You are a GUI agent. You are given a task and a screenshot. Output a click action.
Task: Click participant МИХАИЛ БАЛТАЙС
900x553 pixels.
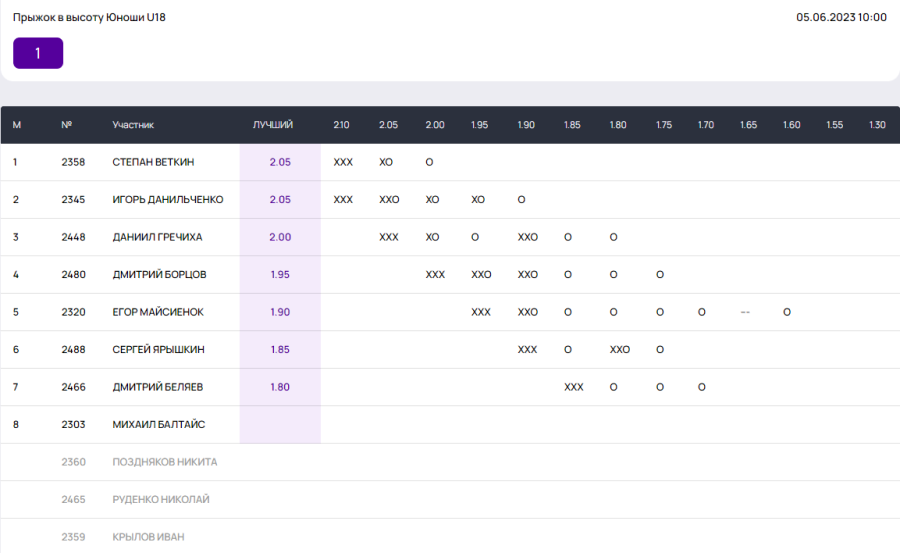(x=159, y=424)
